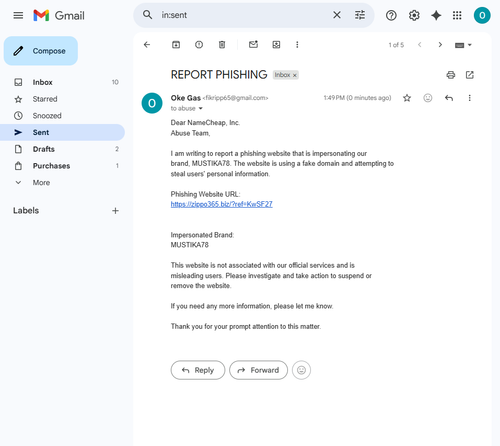Click the search magnifier icon

click(147, 15)
